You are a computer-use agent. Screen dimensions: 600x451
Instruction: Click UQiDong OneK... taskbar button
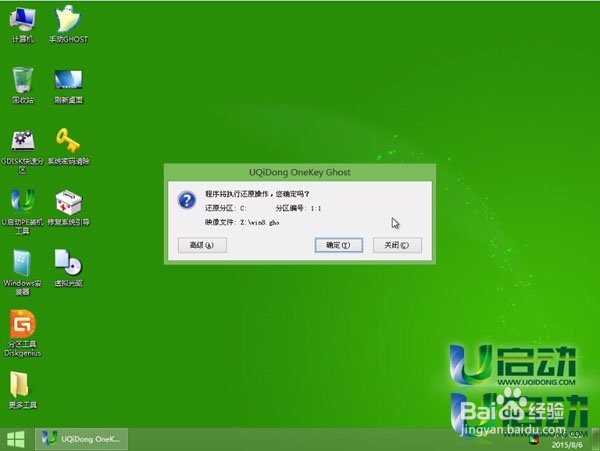pos(82,439)
